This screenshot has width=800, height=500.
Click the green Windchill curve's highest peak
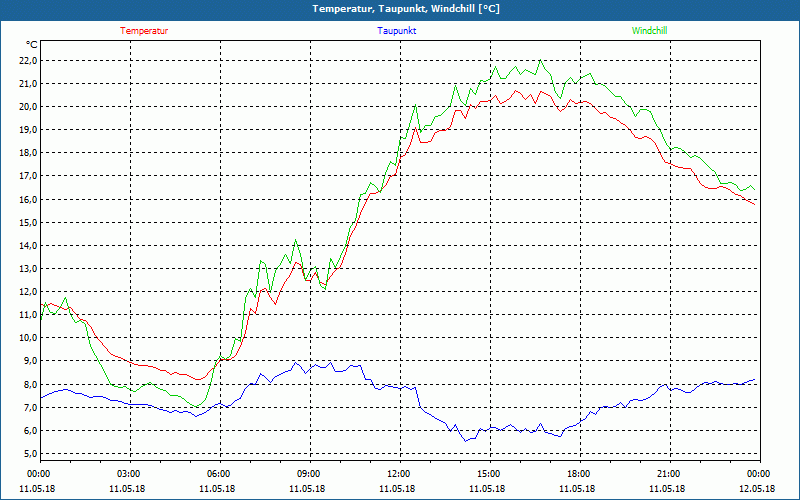click(x=541, y=61)
